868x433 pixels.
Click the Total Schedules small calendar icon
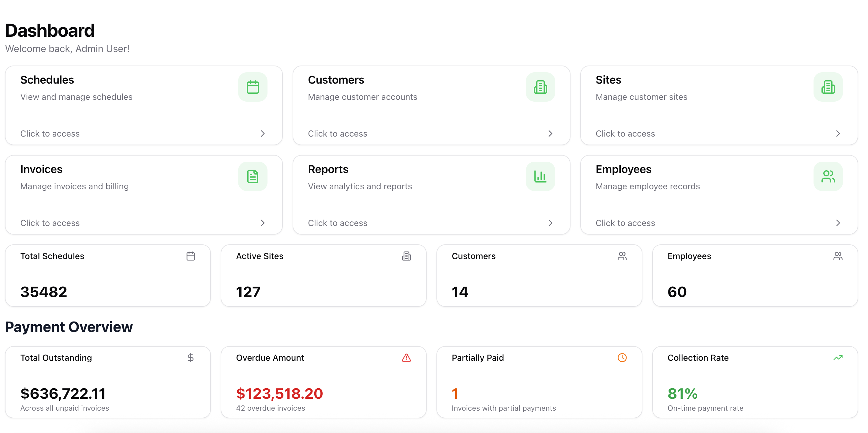(x=190, y=256)
